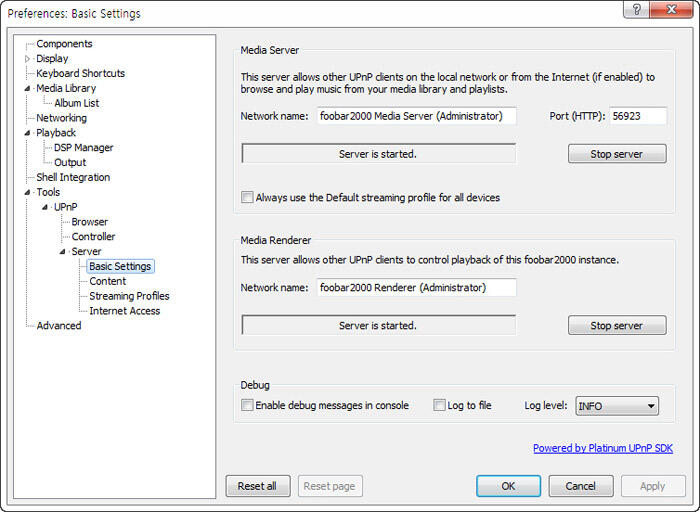Click the OK button

click(508, 486)
